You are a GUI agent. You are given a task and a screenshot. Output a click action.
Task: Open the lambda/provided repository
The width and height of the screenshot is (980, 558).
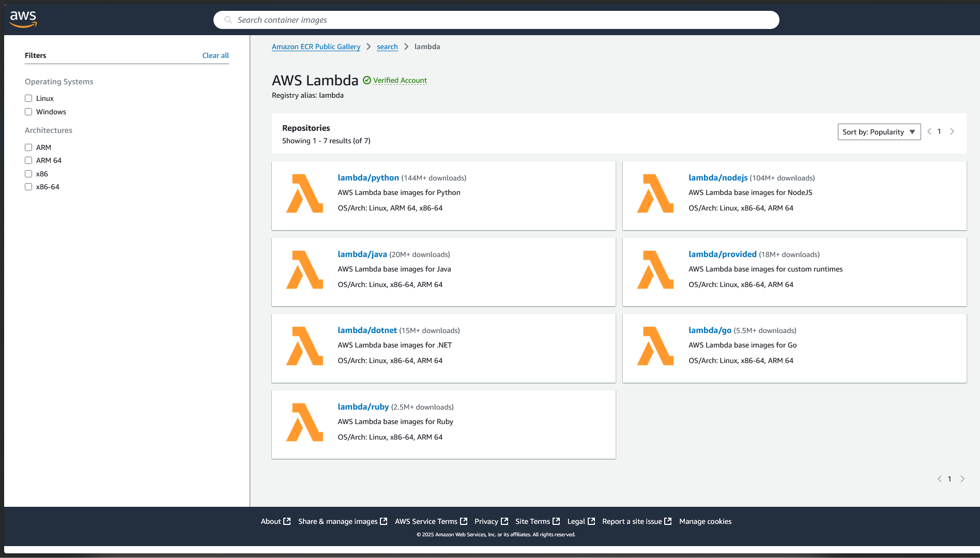723,254
